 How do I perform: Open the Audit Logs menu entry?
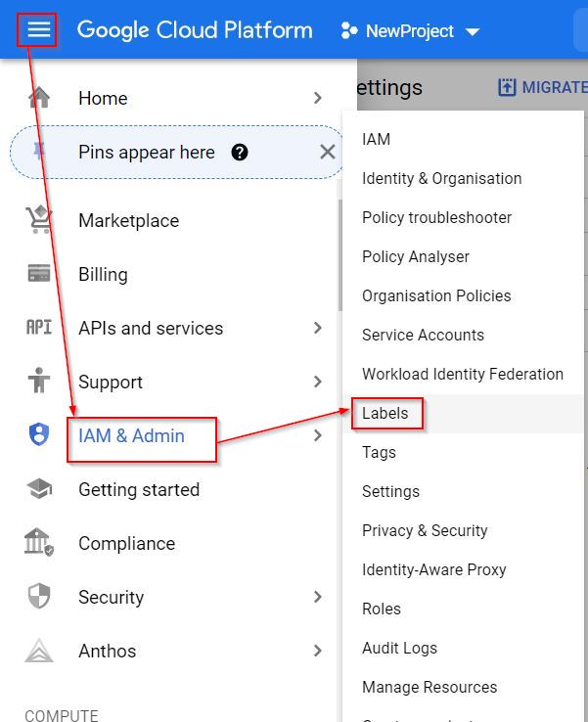(399, 648)
